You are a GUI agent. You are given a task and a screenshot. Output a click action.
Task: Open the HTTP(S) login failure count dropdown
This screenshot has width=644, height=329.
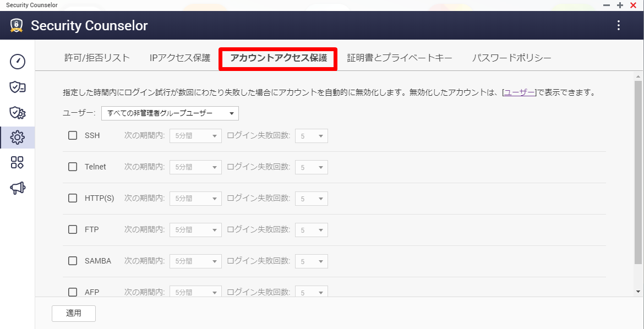pos(312,199)
